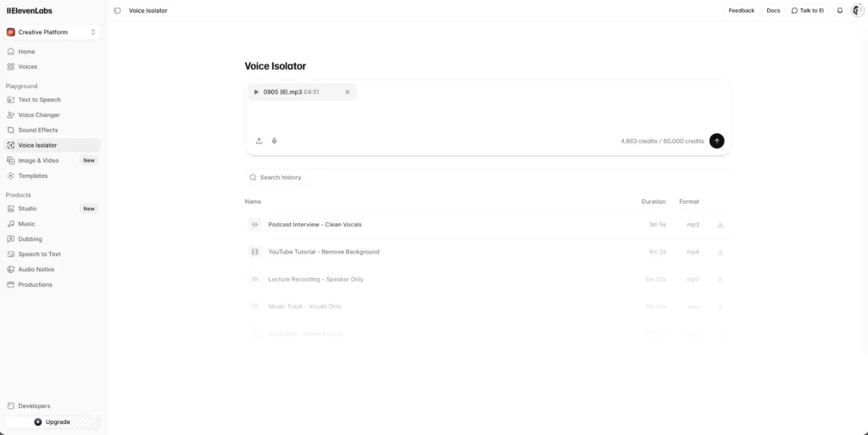Open the Creative Platform workspace switcher
Viewport: 868px width, 435px height.
coord(53,32)
